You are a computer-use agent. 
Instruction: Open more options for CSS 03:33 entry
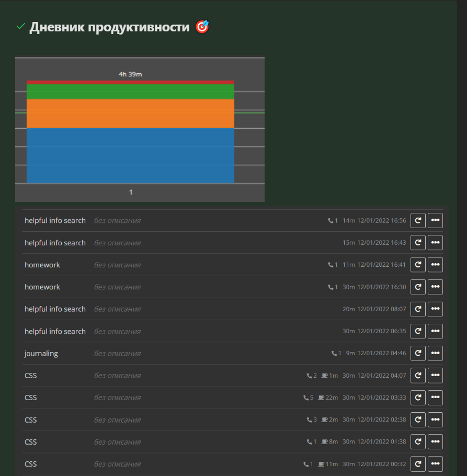tap(435, 398)
